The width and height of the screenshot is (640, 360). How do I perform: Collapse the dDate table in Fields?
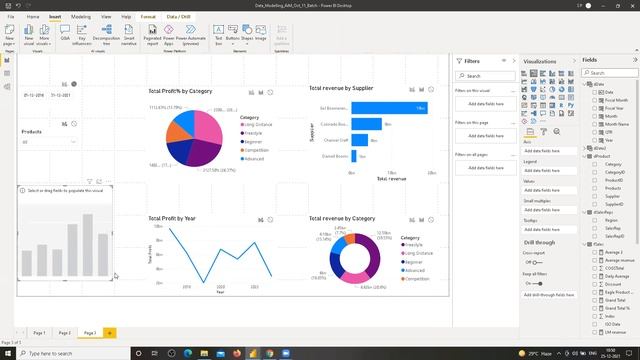tap(584, 84)
